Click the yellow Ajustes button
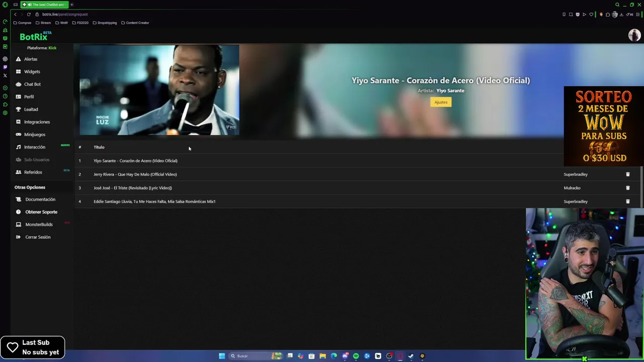 pyautogui.click(x=441, y=102)
